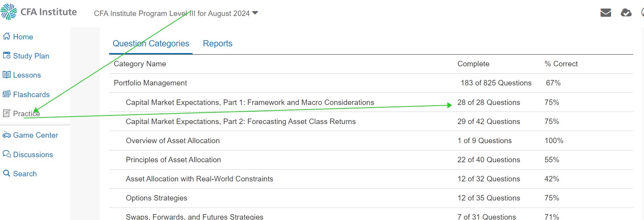Select the Lessons book icon
644x220 pixels.
[6, 75]
